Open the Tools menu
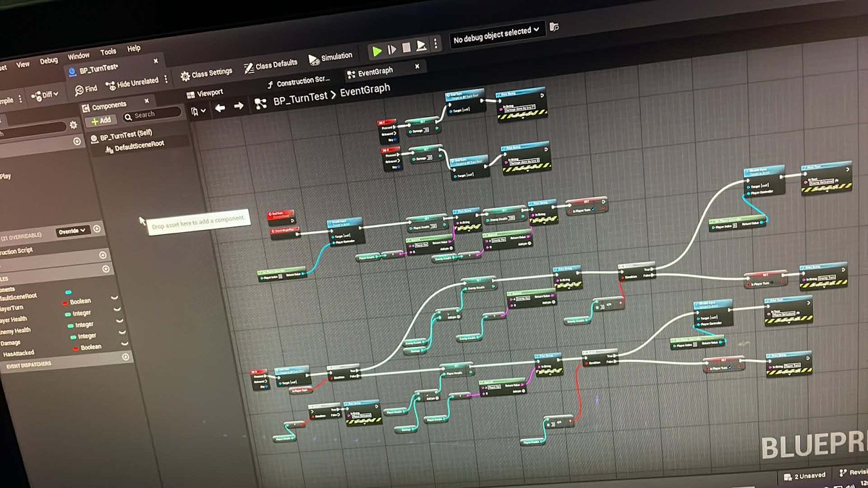 pos(108,52)
